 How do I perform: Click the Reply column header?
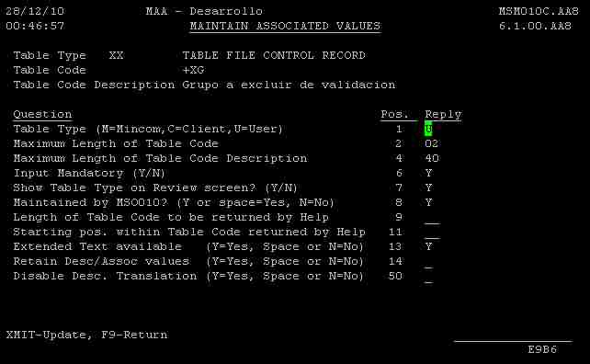point(443,114)
